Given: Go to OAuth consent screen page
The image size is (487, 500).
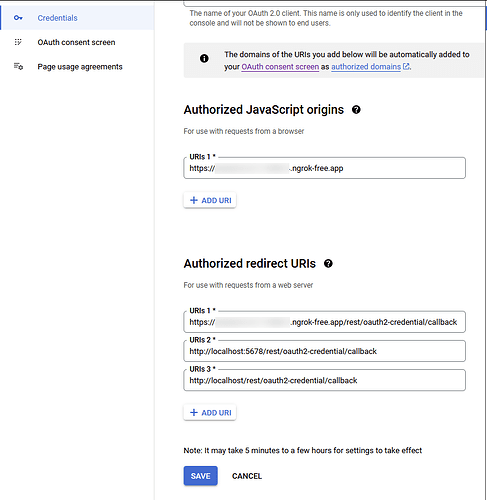Looking at the screenshot, I should [77, 42].
